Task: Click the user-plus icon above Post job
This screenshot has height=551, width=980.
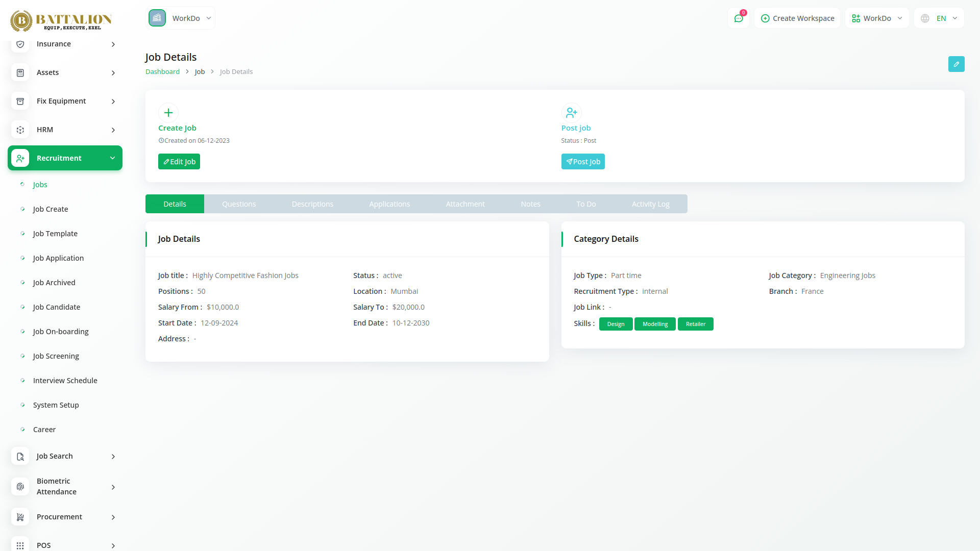Action: (x=571, y=113)
